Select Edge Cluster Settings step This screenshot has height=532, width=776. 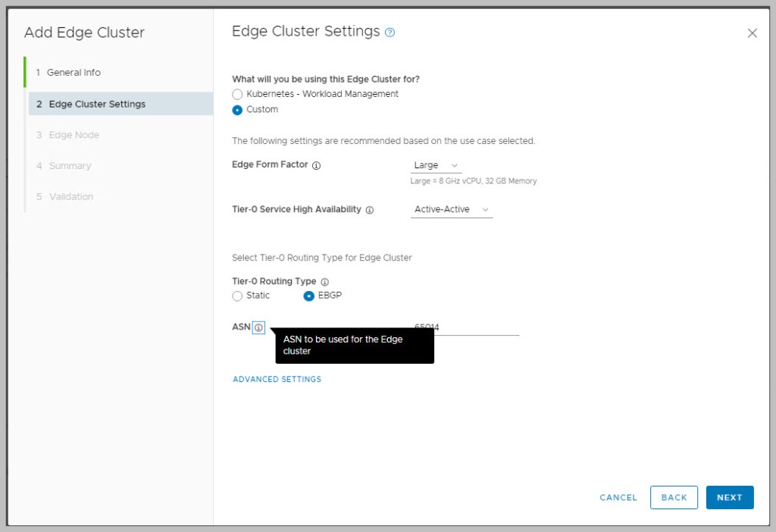[x=97, y=104]
